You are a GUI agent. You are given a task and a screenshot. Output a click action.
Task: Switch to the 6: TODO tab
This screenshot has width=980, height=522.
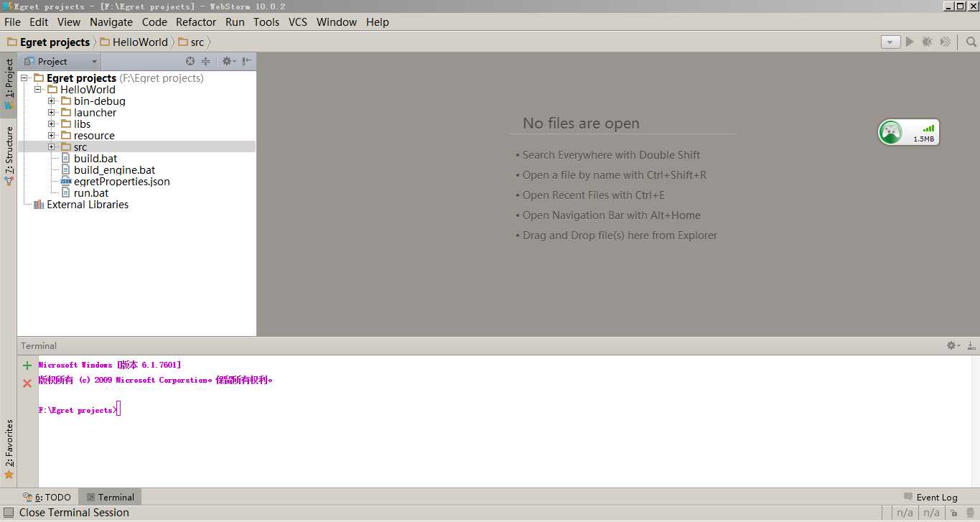point(47,497)
